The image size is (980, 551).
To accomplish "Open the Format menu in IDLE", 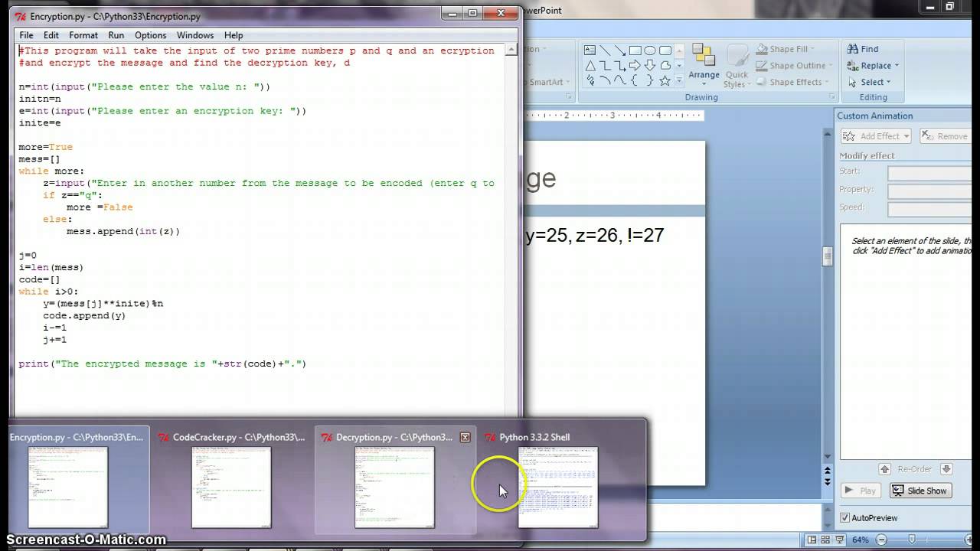I will tap(83, 35).
